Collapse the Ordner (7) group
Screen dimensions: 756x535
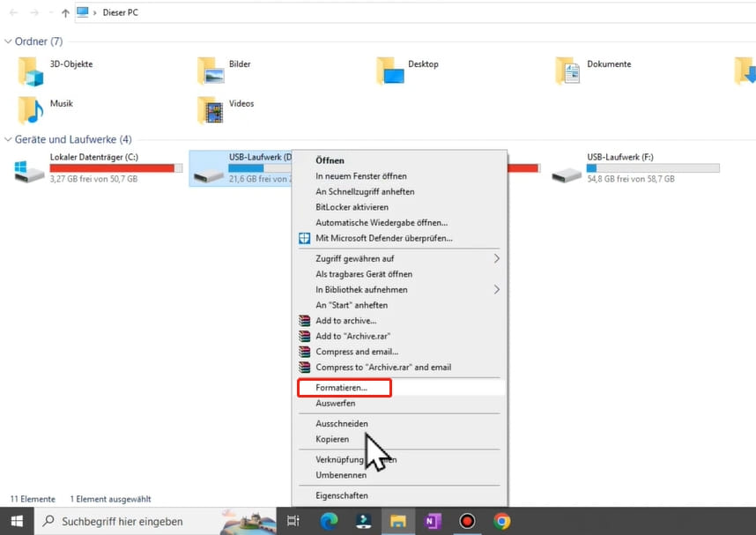click(8, 41)
